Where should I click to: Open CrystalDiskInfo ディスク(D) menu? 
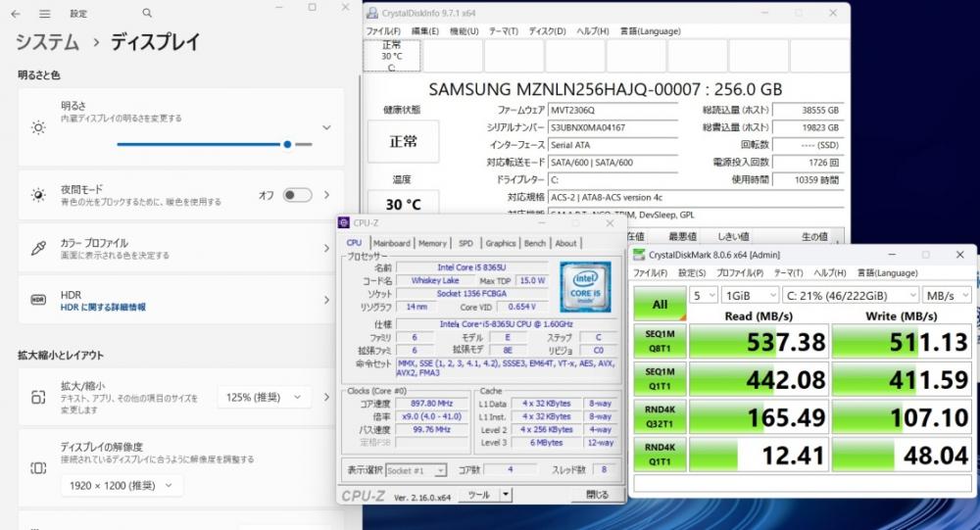pyautogui.click(x=547, y=31)
